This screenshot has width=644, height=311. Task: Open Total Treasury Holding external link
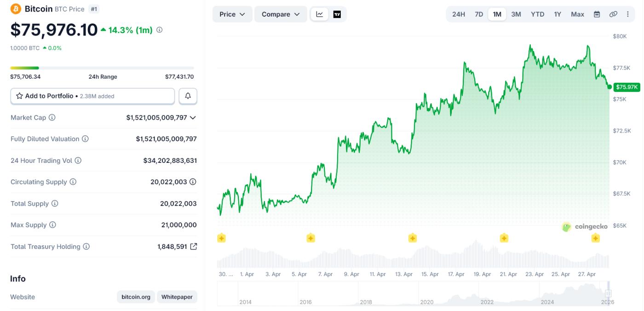pos(194,247)
